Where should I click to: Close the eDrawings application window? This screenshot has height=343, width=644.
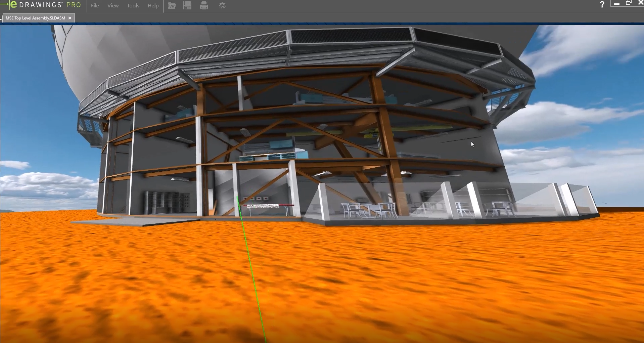[640, 3]
